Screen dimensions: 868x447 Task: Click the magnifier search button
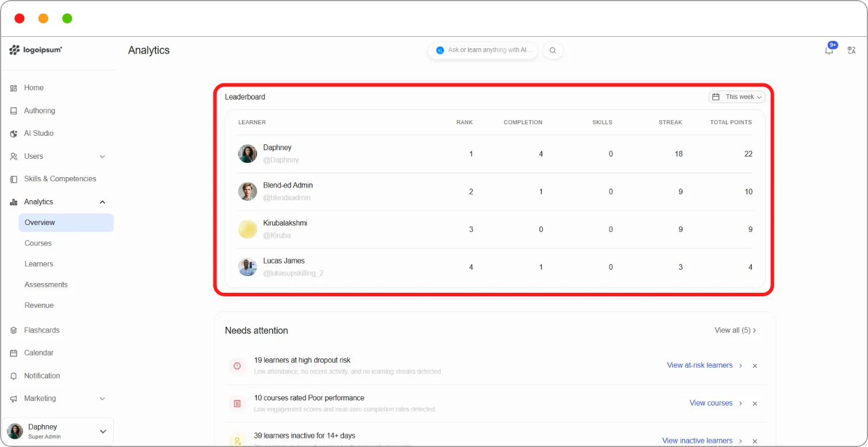553,50
